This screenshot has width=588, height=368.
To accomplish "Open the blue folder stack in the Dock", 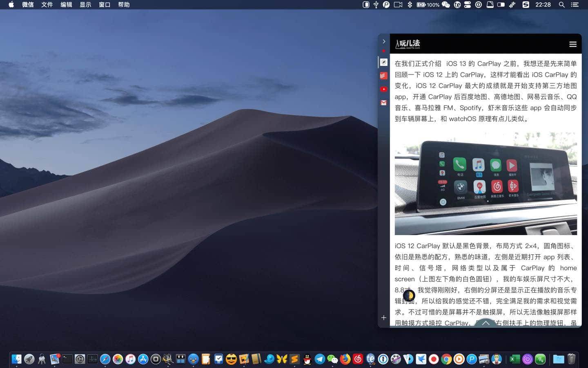I will coord(558,359).
